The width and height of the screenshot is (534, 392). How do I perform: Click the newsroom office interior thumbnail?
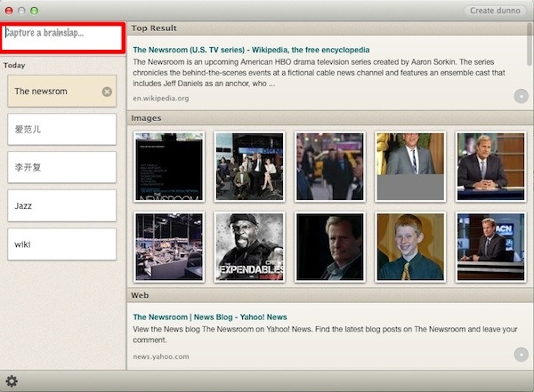[169, 246]
